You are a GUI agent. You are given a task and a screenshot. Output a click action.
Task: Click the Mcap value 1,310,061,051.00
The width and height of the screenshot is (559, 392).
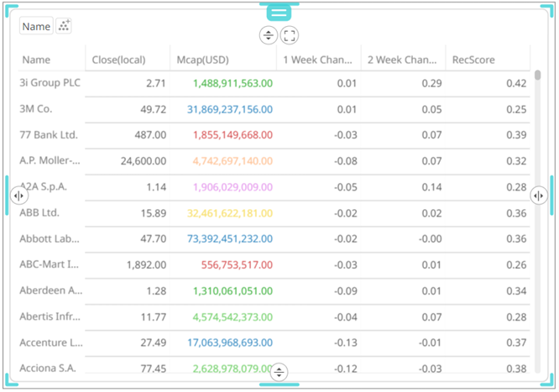(x=232, y=290)
